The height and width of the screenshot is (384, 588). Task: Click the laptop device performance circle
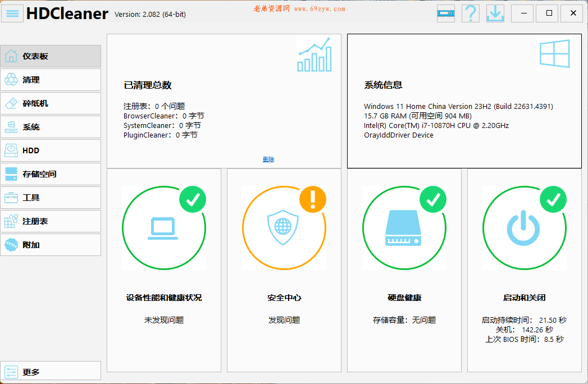[164, 228]
